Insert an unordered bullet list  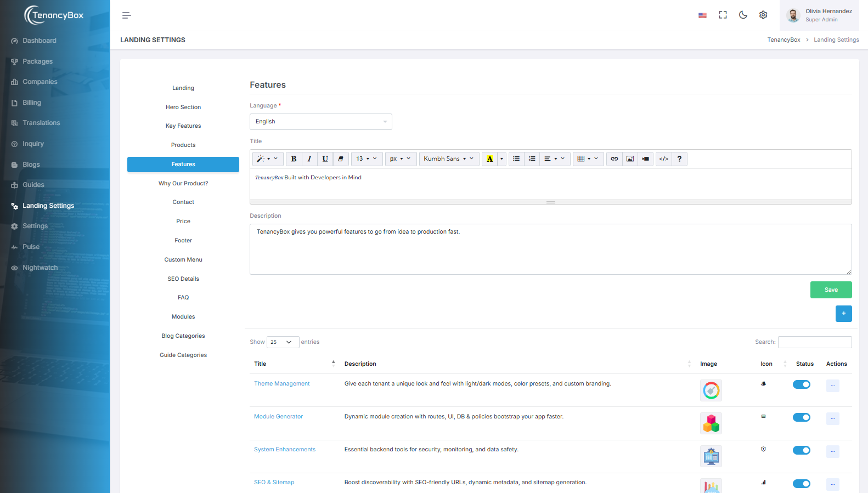[516, 159]
